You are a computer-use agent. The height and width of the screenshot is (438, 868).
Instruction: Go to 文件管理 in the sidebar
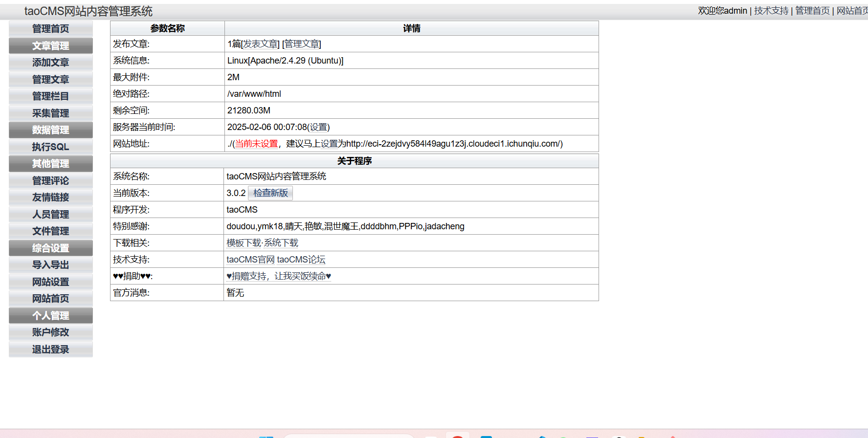coord(50,231)
